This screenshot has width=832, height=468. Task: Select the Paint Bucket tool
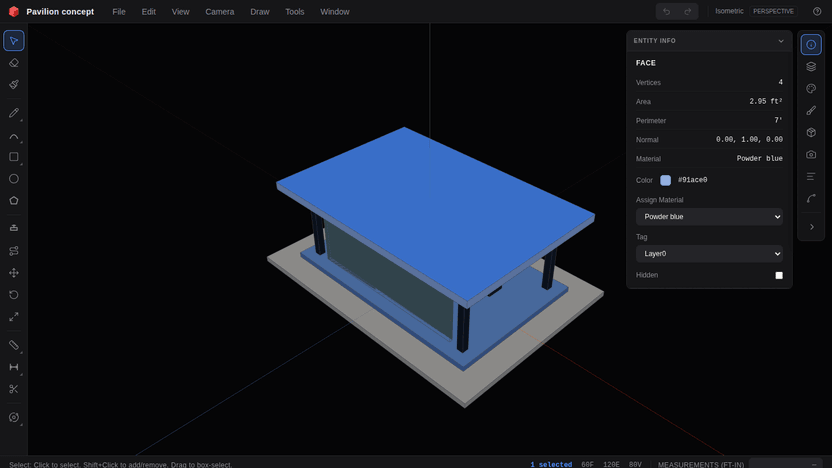tap(14, 84)
